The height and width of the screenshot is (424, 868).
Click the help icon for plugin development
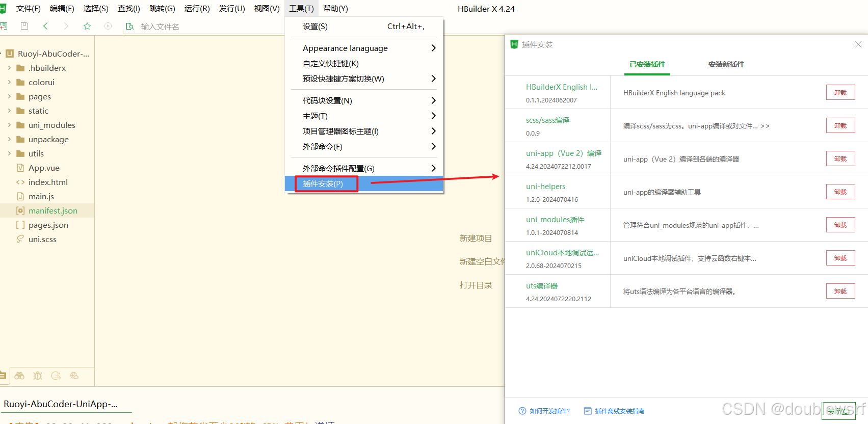tap(522, 411)
